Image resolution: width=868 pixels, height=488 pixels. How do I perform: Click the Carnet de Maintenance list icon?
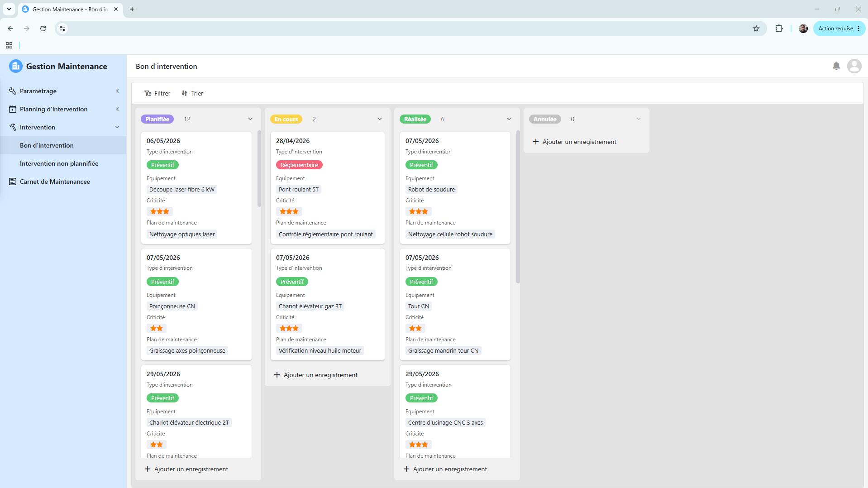coord(13,182)
